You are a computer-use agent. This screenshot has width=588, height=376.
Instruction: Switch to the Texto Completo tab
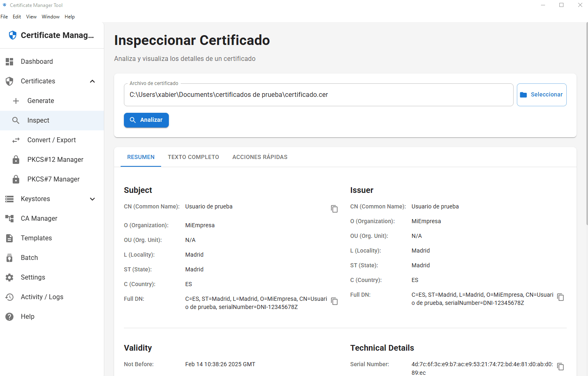click(x=193, y=157)
